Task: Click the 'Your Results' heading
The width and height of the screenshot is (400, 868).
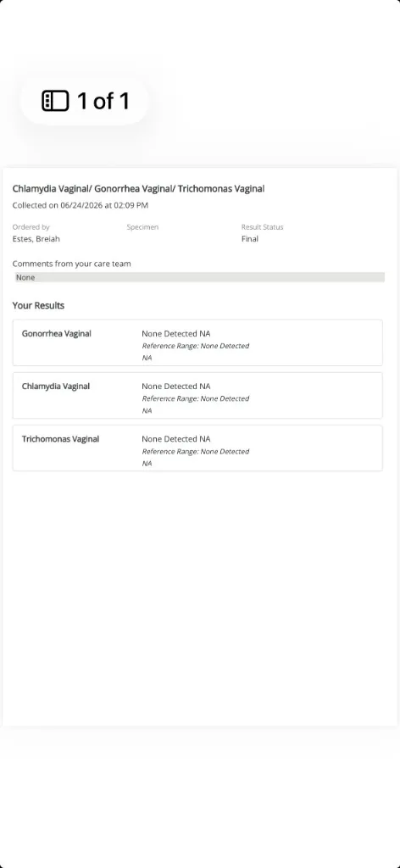Action: point(38,305)
